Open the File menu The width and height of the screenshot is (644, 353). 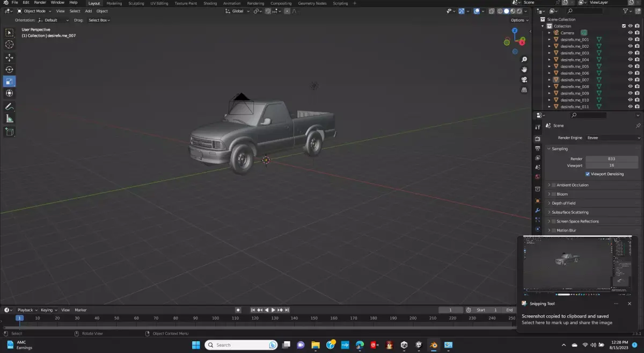14,3
